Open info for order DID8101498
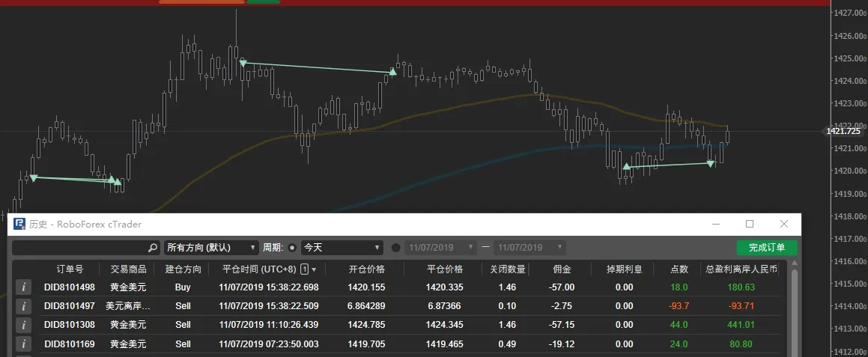Viewport: 868px width, 357px height. click(23, 287)
